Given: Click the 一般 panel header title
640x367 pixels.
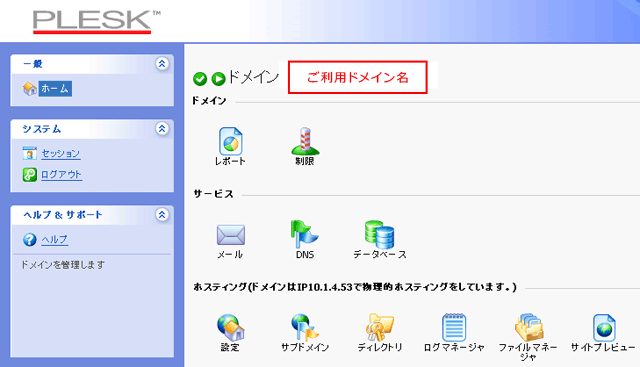Looking at the screenshot, I should 33,64.
